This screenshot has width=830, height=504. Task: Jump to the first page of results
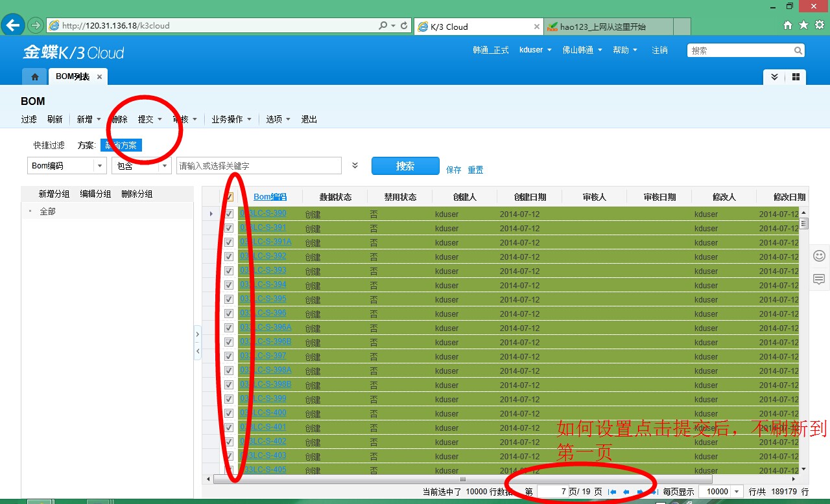pos(612,492)
